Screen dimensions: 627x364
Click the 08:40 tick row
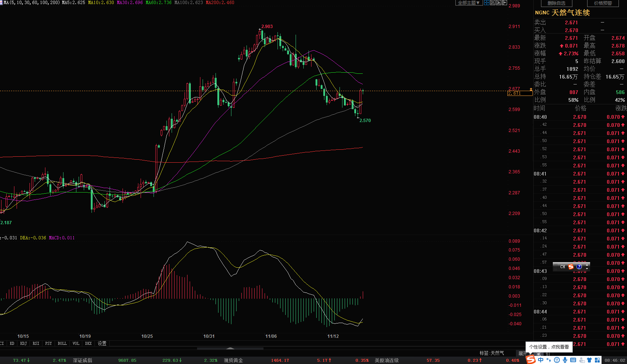click(x=580, y=117)
